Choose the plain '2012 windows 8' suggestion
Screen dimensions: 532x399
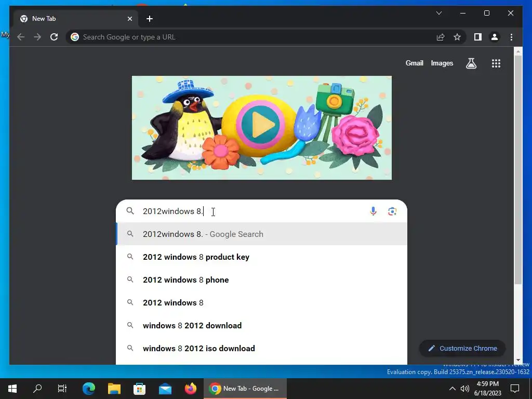261,302
